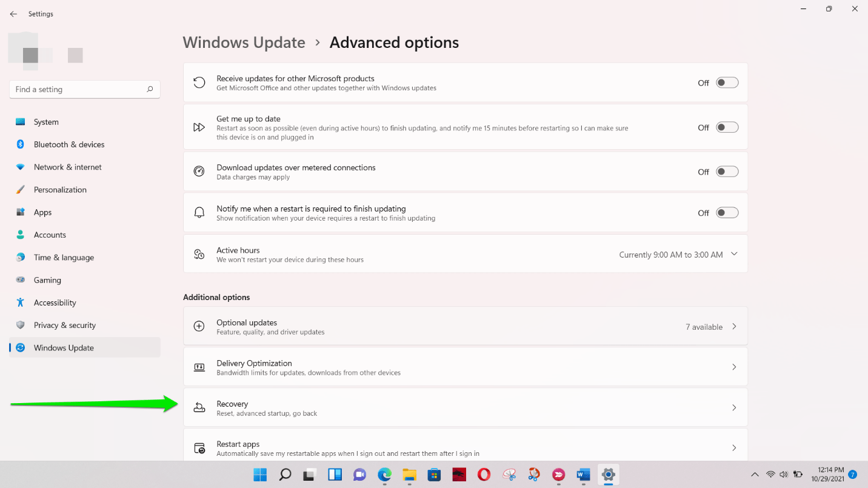
Task: Enable Get me up to date
Action: (727, 127)
